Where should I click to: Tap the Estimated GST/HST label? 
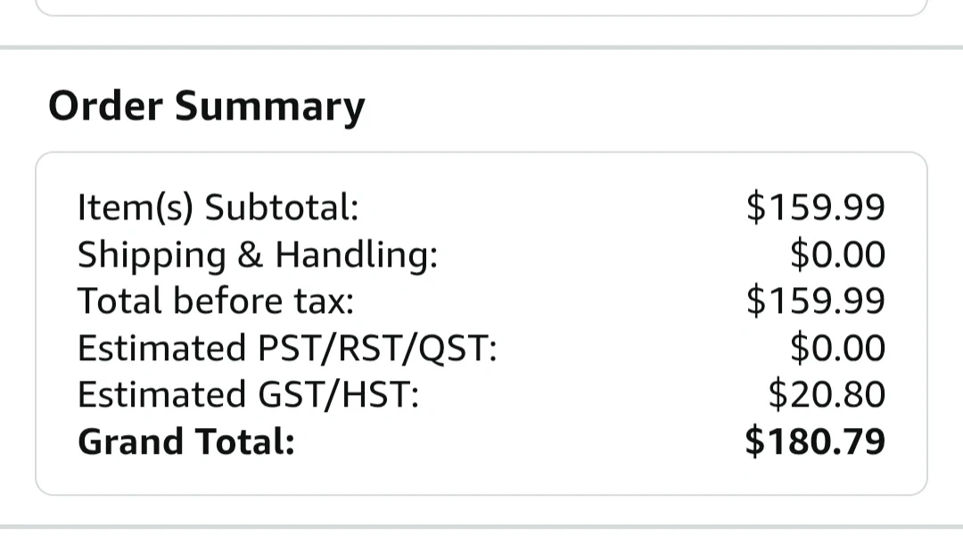248,394
